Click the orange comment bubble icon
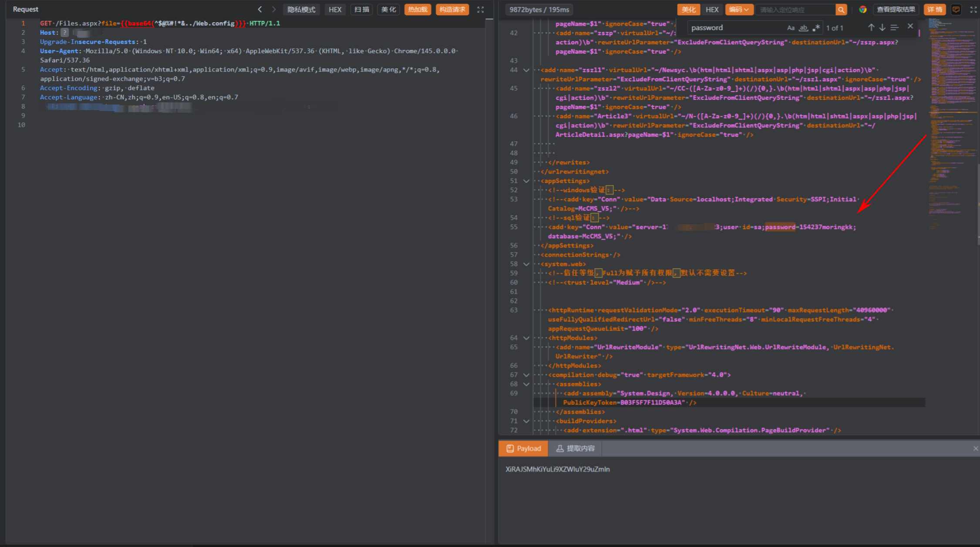Image resolution: width=980 pixels, height=547 pixels. pyautogui.click(x=956, y=10)
